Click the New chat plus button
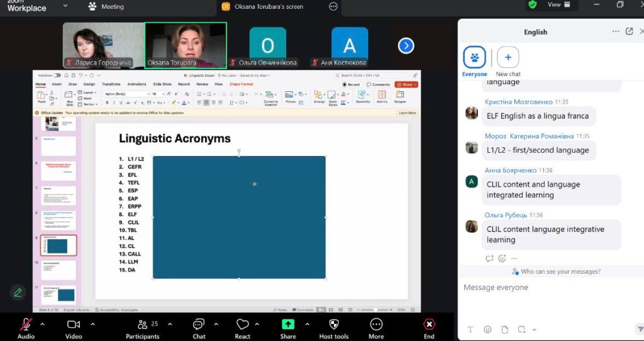 point(508,57)
